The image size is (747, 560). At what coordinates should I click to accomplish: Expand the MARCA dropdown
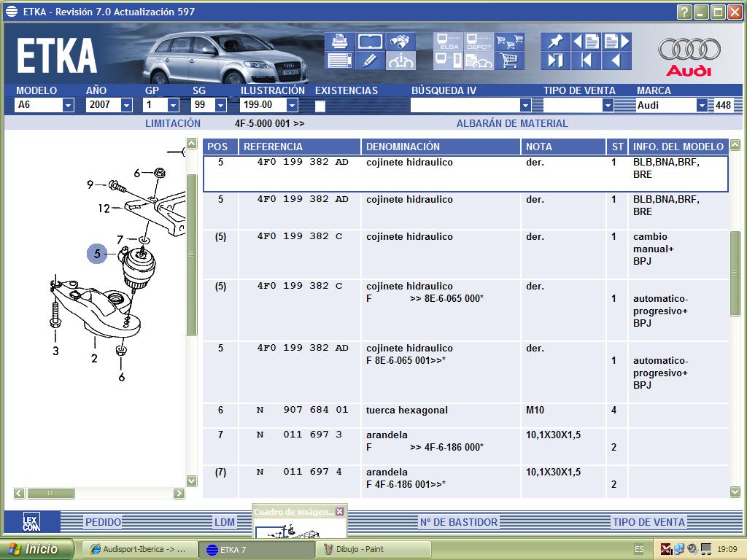702,105
